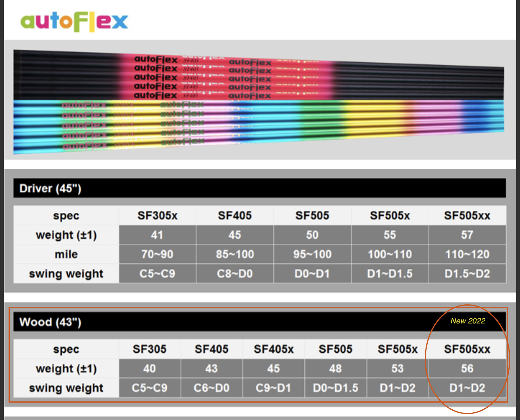This screenshot has height=420, width=520.
Task: Click C5~C9 swing weight in Wood table
Action: click(x=150, y=388)
